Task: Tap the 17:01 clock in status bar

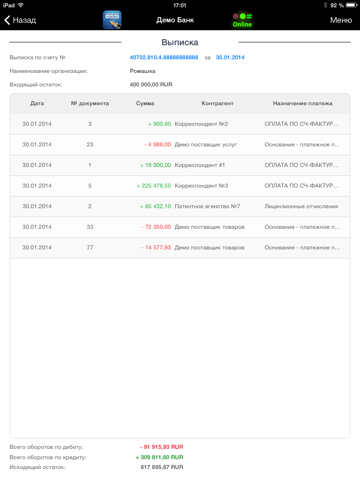Action: tap(180, 5)
